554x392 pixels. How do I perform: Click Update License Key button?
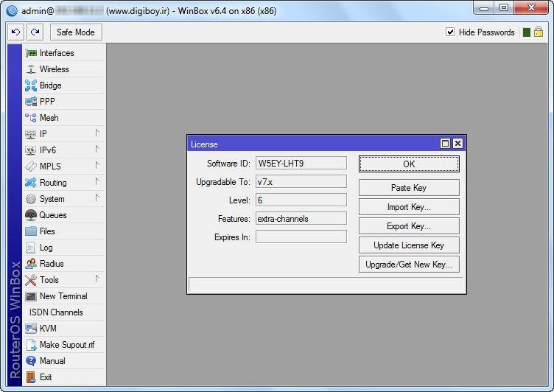409,245
